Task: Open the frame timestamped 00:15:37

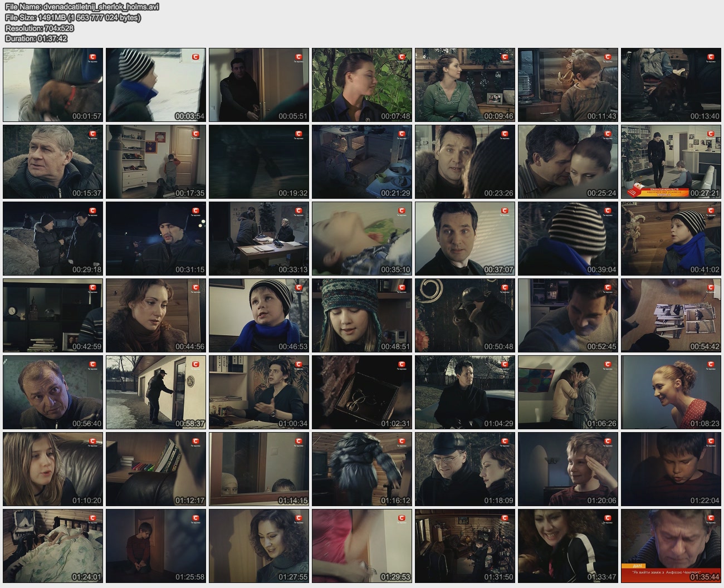Action: tap(53, 161)
